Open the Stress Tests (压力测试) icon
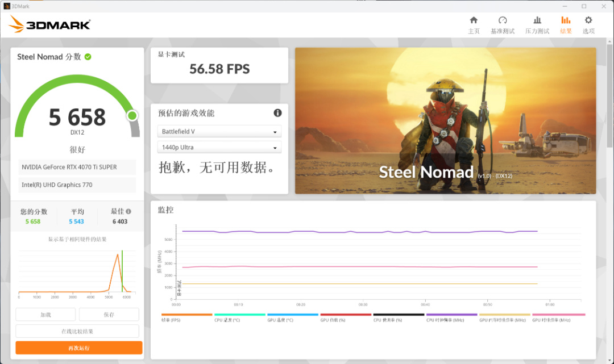 (537, 20)
